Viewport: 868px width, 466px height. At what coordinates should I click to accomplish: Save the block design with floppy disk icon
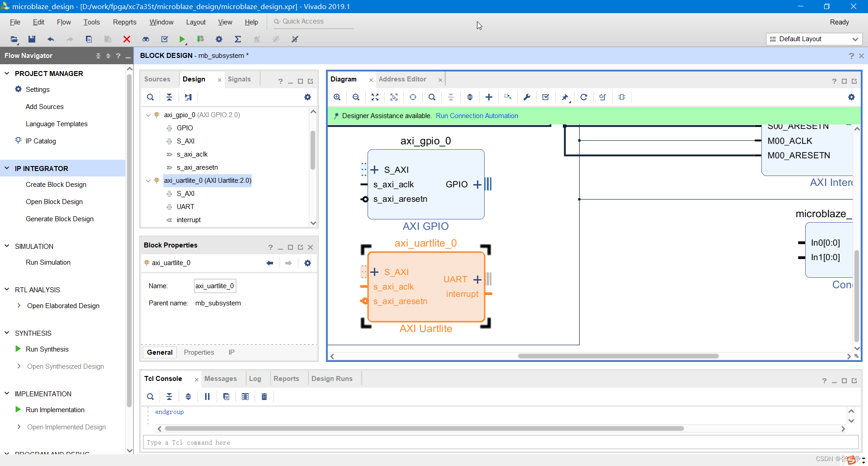click(x=32, y=39)
